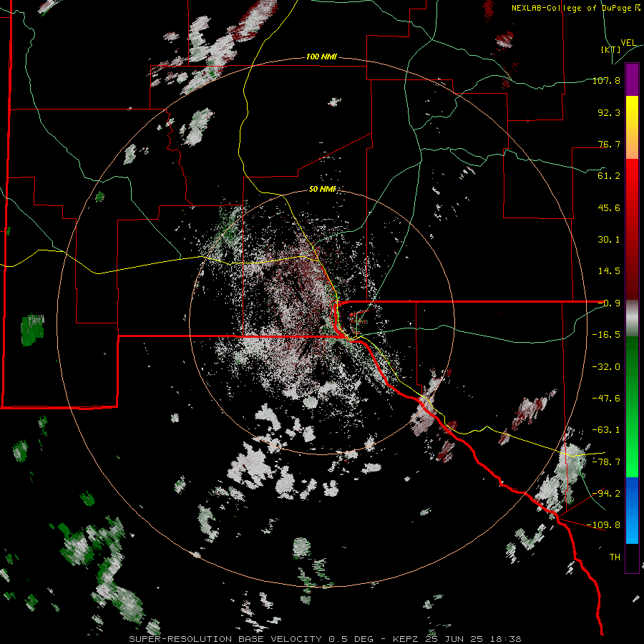The image size is (644, 644).
Task: Click the purple segment of color bar
Action: tap(632, 79)
